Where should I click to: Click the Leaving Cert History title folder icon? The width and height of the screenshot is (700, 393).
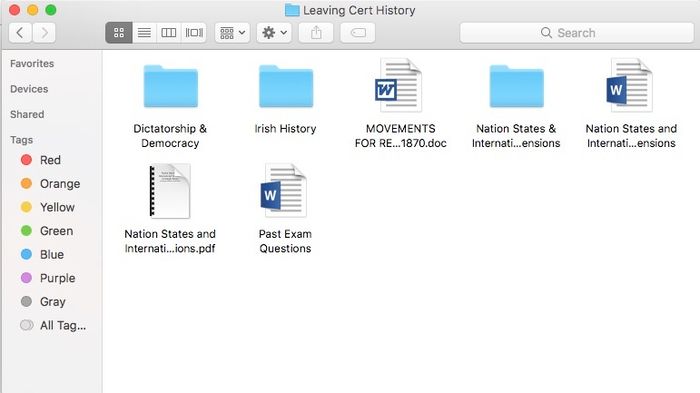292,10
